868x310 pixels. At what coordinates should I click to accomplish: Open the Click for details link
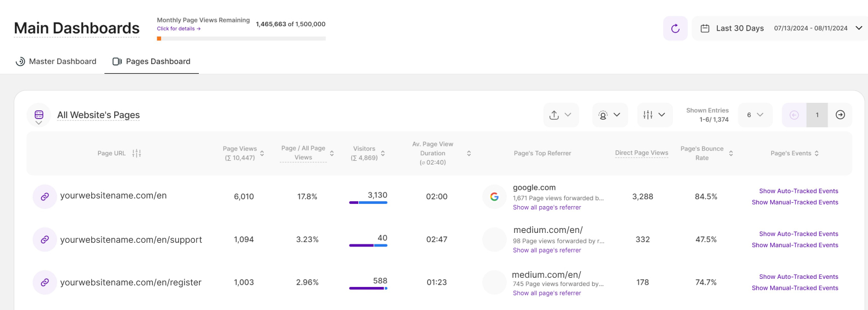[179, 28]
